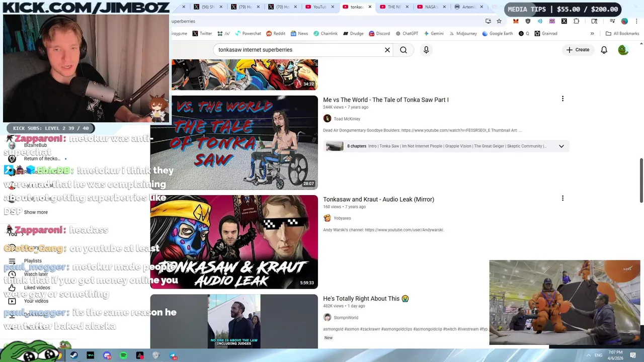Screen dimensions: 644x362
Task: Open the Reddit bookmark
Action: tap(276, 34)
